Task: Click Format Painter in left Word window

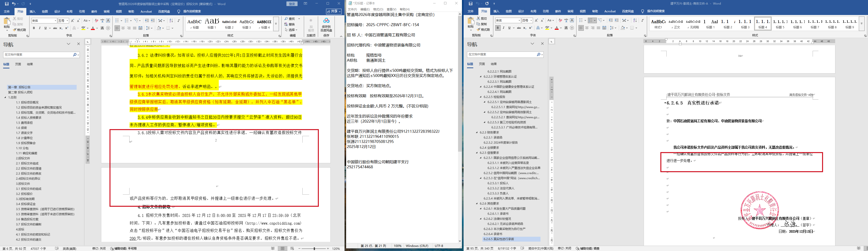Action: click(x=20, y=30)
